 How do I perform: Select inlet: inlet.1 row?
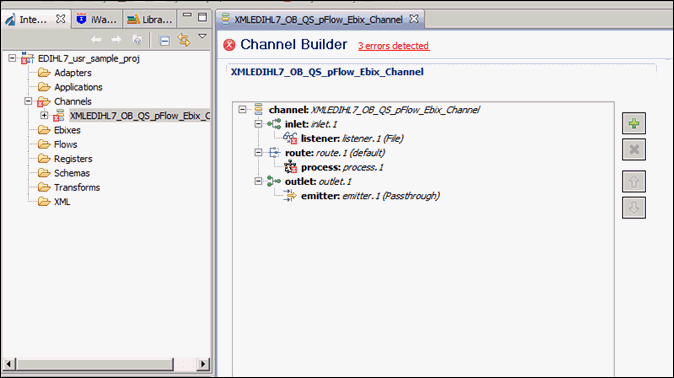[311, 124]
